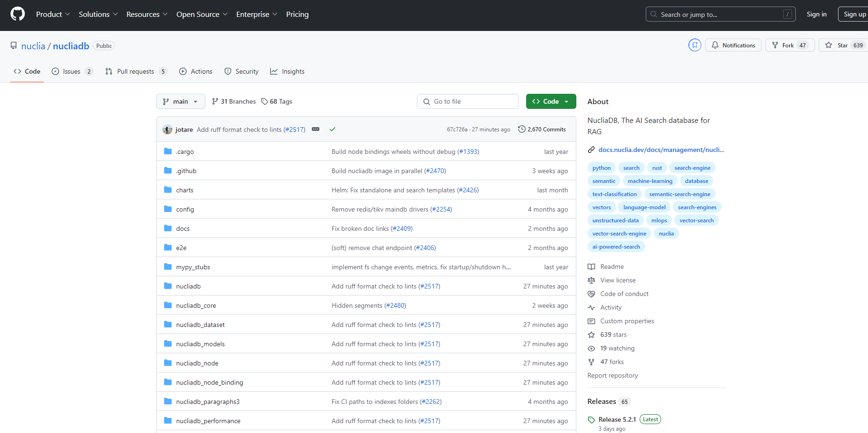Open the .github folder icon
Screen dimensions: 868x433
click(x=168, y=170)
